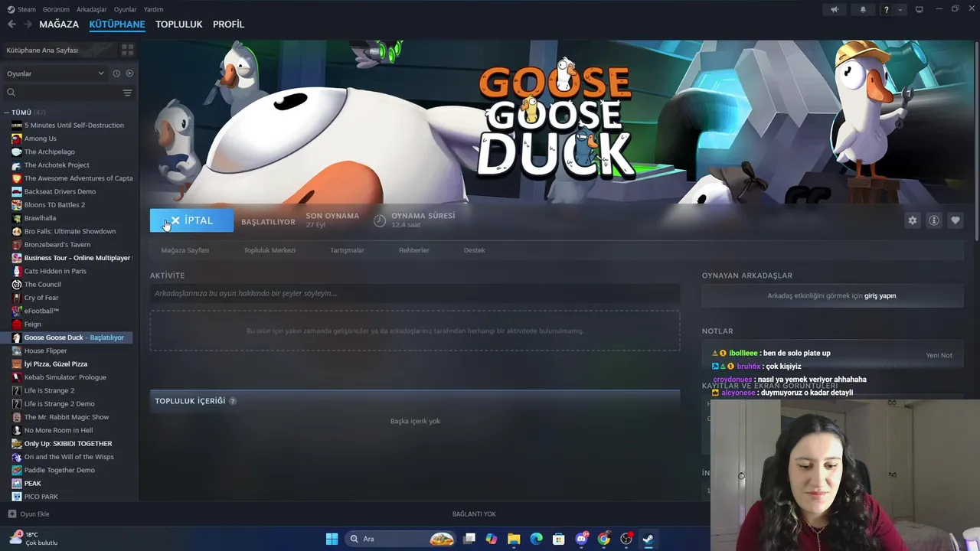Image resolution: width=980 pixels, height=551 pixels.
Task: Select Ori and the Will of the Wisps
Action: click(x=67, y=457)
